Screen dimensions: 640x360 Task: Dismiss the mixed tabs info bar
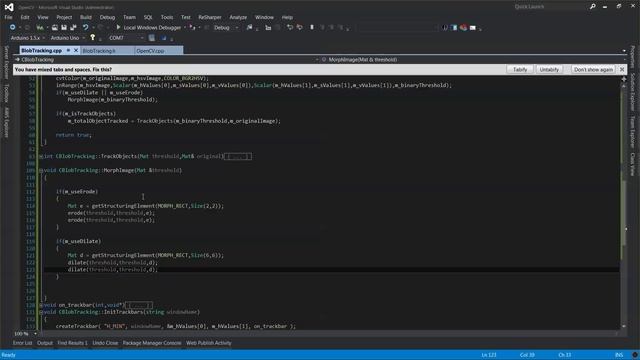pos(622,69)
